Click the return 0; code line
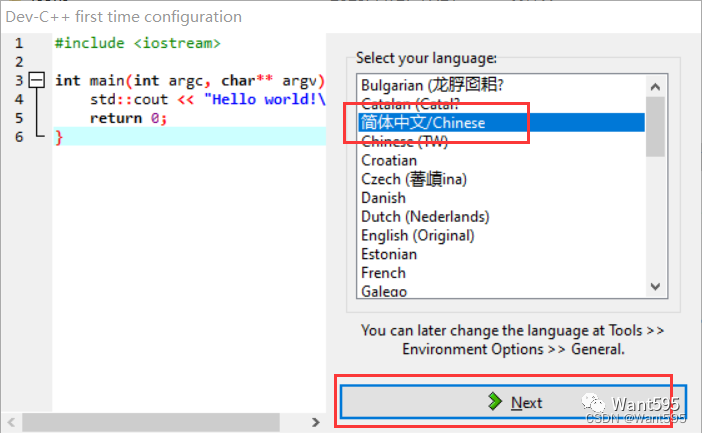The image size is (702, 433). pos(128,118)
